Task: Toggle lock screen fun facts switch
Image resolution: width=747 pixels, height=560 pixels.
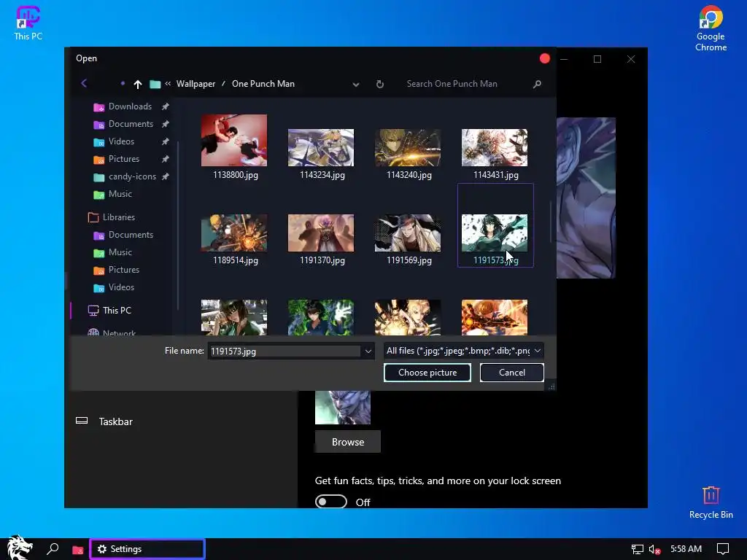Action: [330, 502]
